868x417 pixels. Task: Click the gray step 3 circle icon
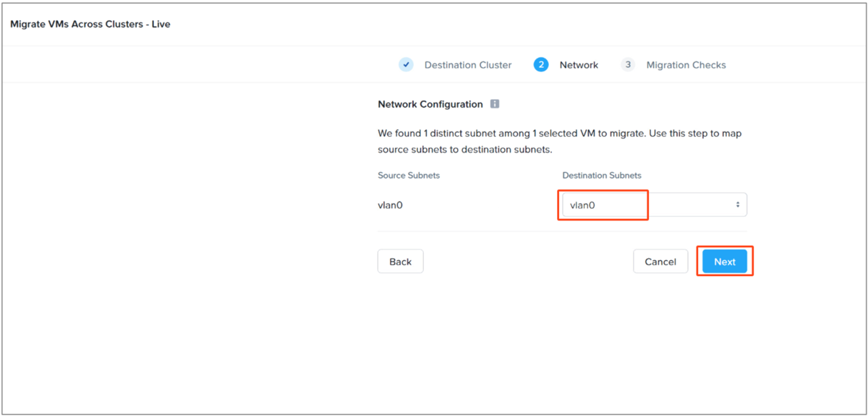coord(628,65)
